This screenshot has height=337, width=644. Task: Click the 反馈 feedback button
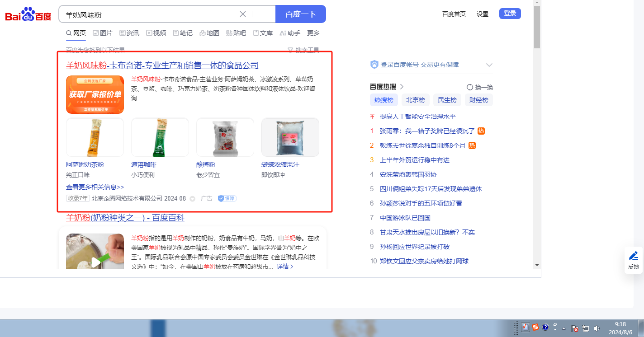634,260
